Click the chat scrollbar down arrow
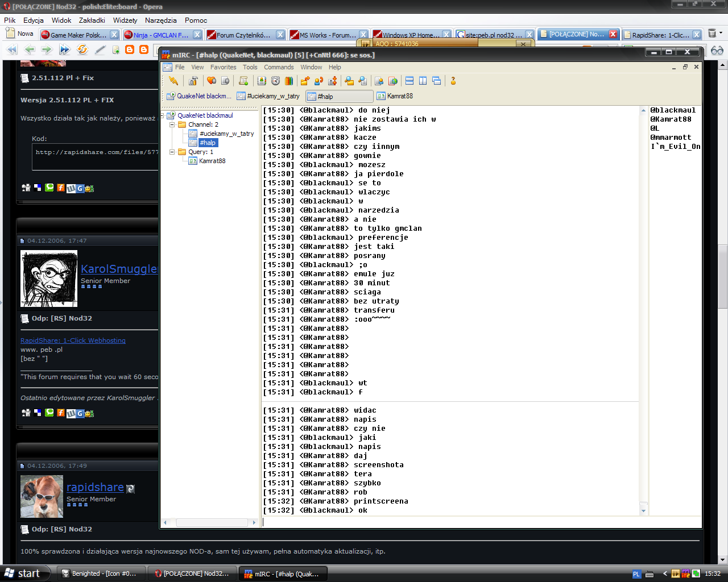This screenshot has height=582, width=728. coord(643,511)
